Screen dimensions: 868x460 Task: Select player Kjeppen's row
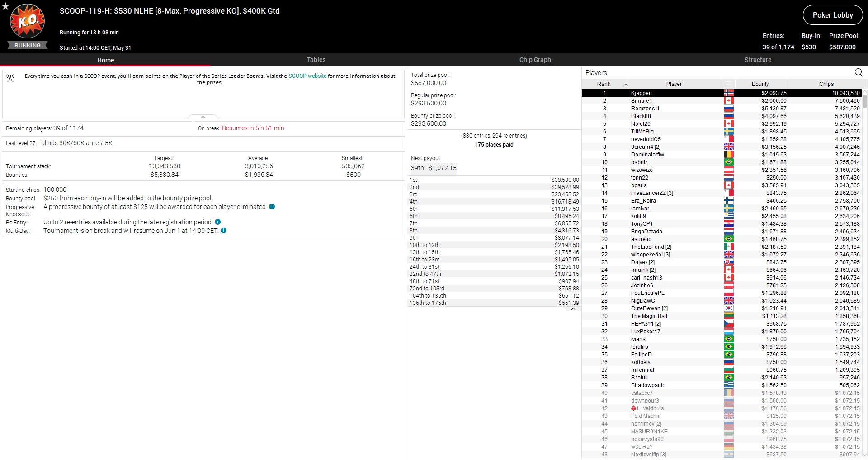point(722,93)
